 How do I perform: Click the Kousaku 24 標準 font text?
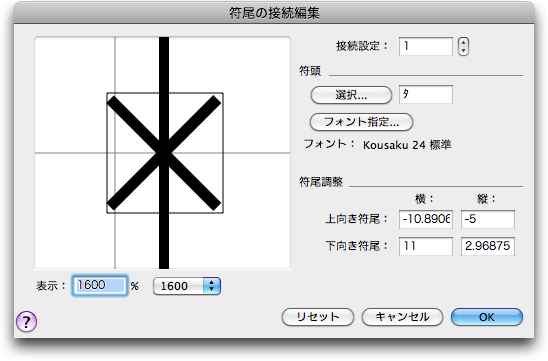coord(407,145)
